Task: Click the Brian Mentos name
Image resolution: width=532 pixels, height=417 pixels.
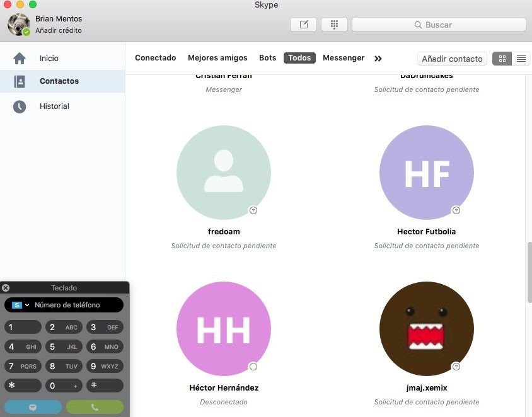Action: 59,19
